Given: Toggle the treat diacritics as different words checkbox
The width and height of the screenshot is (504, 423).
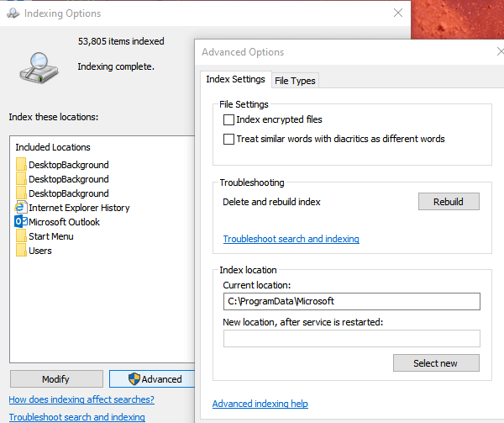Looking at the screenshot, I should pos(228,139).
